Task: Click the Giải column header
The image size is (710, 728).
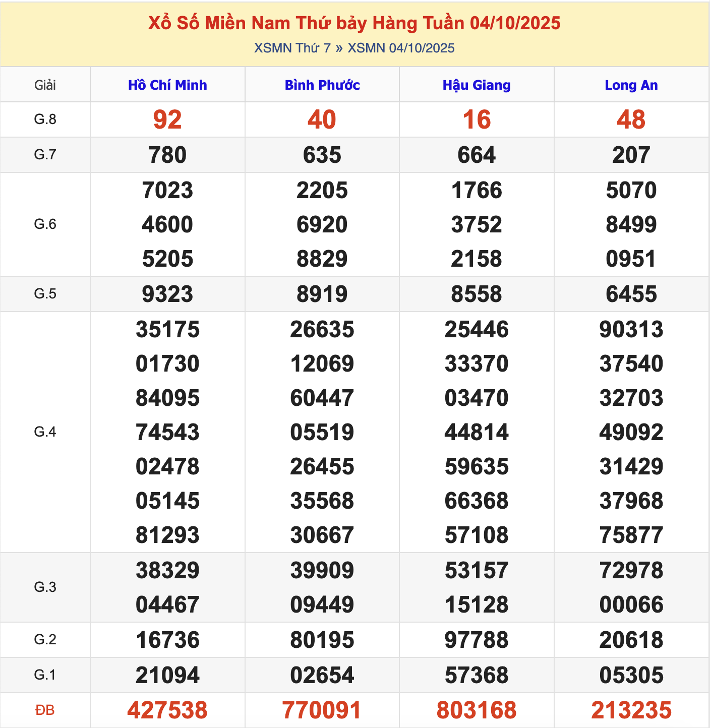Action: click(x=45, y=85)
